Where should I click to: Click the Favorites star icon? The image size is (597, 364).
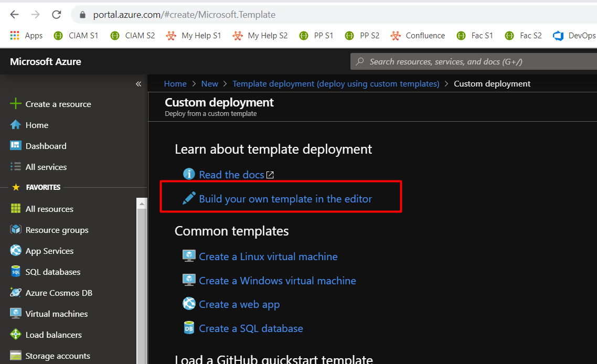(16, 187)
